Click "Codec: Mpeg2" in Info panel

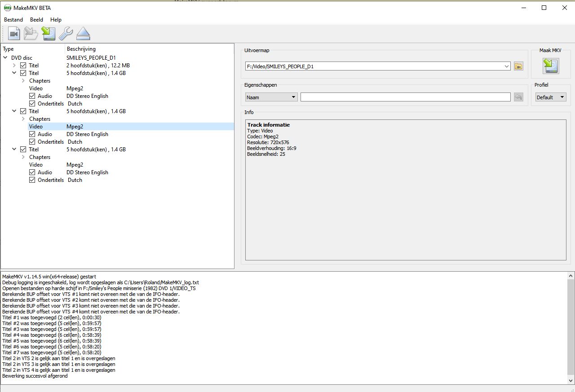(x=263, y=137)
